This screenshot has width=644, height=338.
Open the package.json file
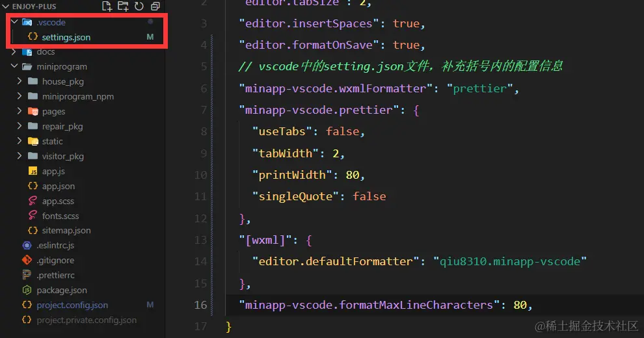(62, 291)
